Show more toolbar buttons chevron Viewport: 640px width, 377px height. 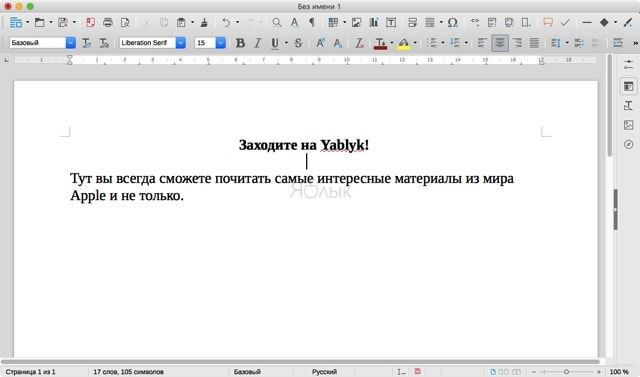[635, 43]
